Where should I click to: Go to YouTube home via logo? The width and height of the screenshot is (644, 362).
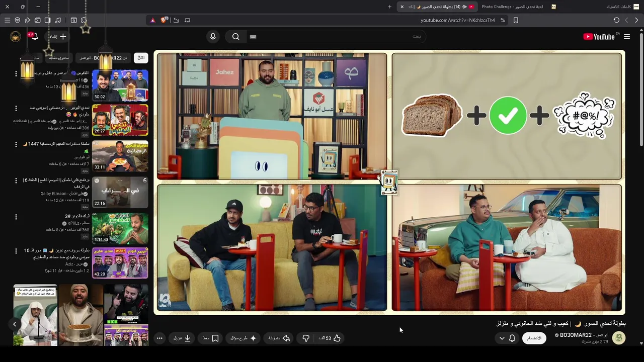click(x=599, y=37)
